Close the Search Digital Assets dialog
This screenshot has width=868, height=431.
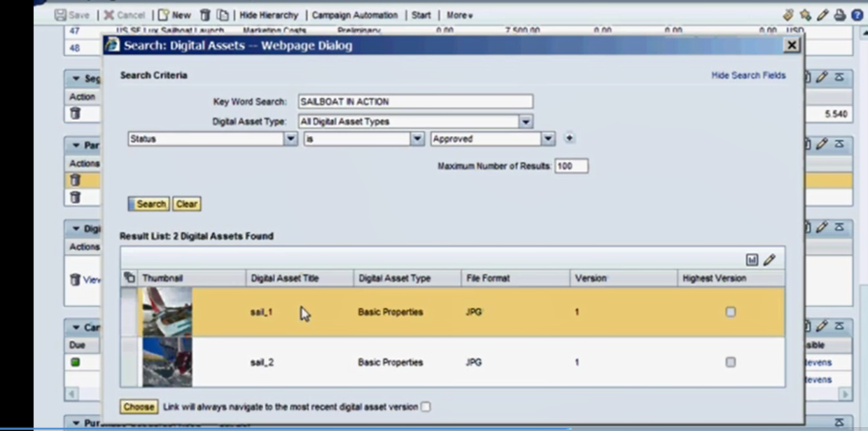[792, 45]
